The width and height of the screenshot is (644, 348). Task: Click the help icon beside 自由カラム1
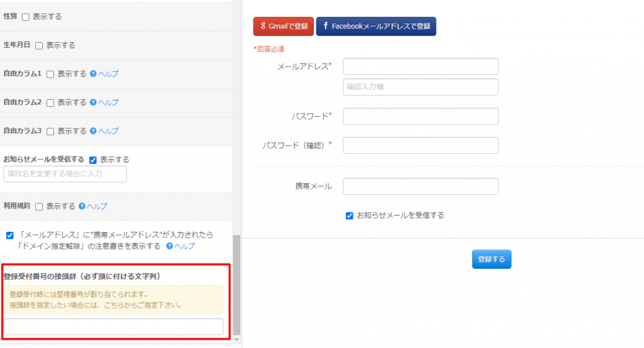[x=93, y=74]
